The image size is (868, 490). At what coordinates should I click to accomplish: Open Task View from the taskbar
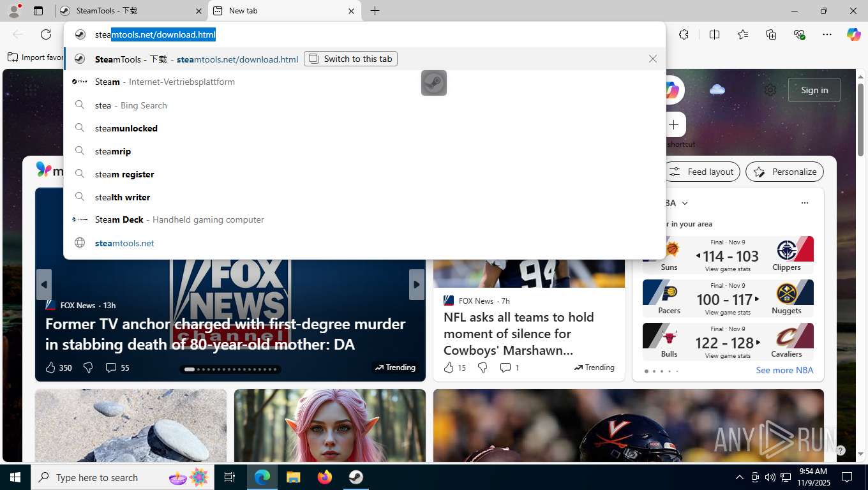230,477
